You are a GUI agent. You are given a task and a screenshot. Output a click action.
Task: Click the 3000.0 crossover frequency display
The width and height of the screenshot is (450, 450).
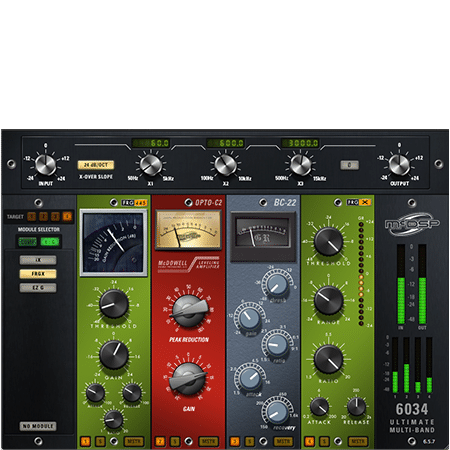coord(300,143)
